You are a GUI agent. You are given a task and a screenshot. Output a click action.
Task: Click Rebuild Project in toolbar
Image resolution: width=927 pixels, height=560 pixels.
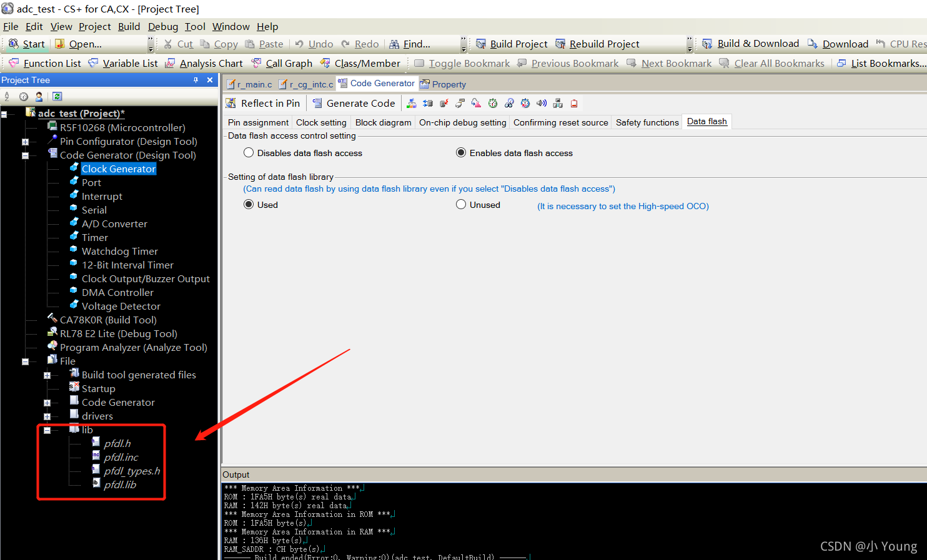(x=597, y=44)
